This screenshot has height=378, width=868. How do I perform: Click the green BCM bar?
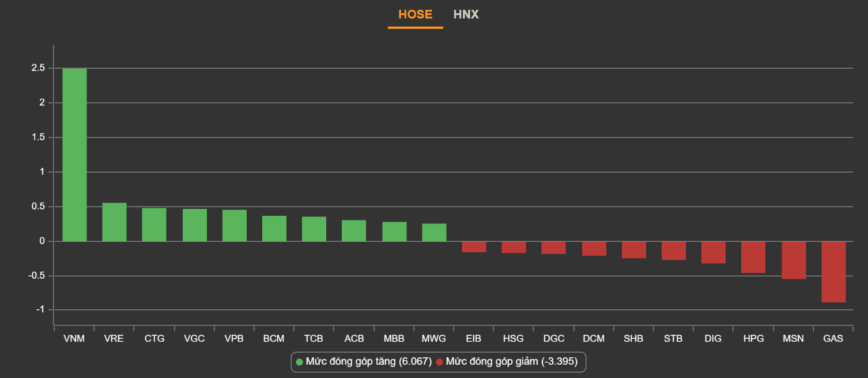click(274, 229)
